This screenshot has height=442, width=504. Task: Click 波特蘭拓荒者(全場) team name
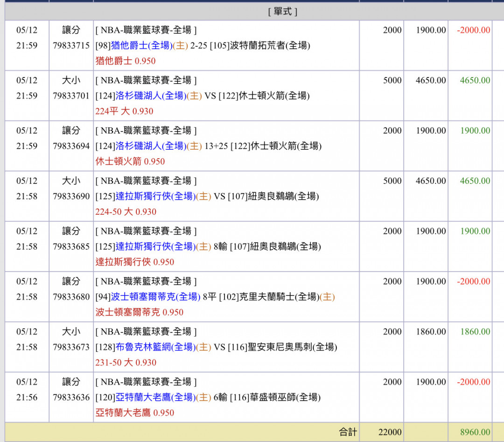click(x=270, y=45)
